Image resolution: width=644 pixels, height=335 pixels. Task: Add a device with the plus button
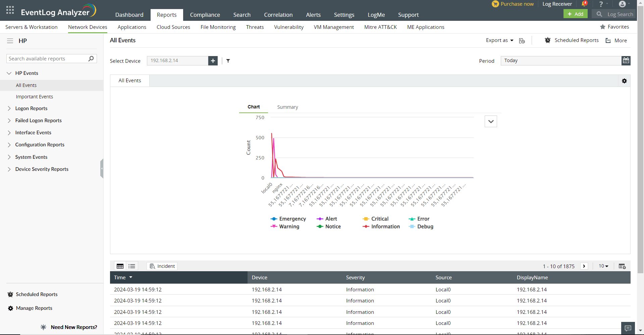213,61
